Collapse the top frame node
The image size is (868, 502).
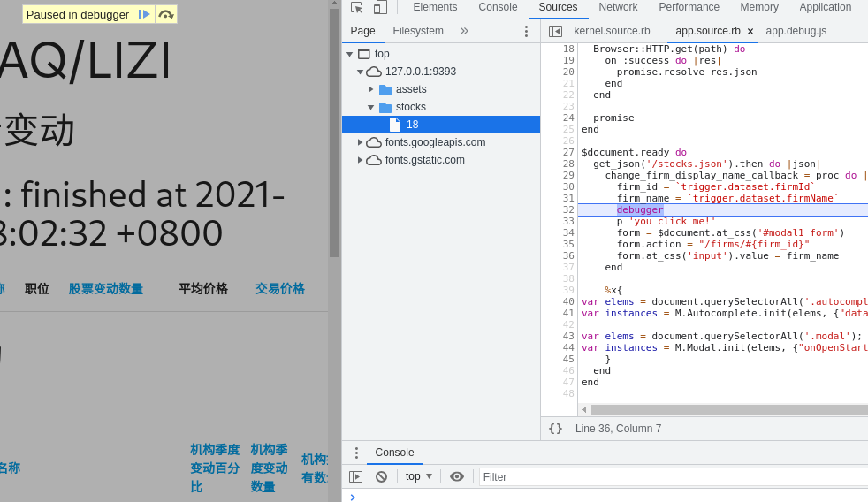(350, 54)
